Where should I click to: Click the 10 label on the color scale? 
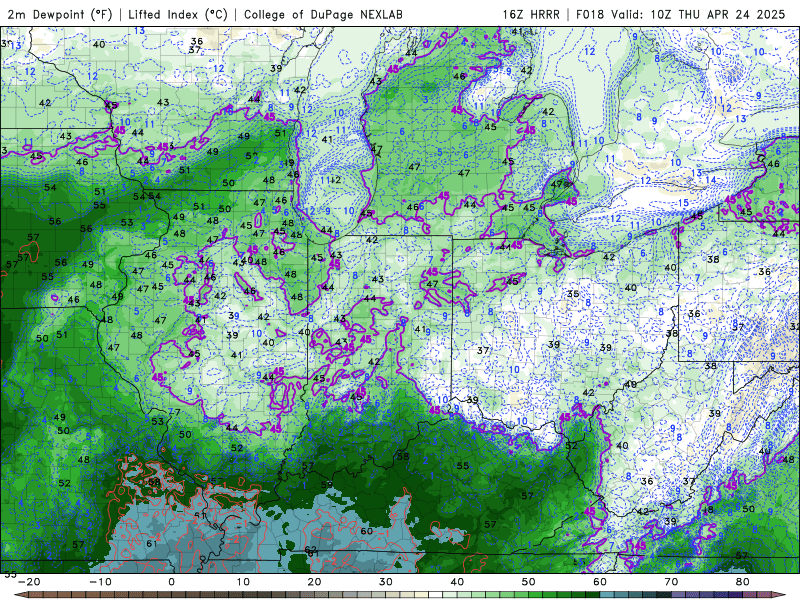[x=243, y=582]
